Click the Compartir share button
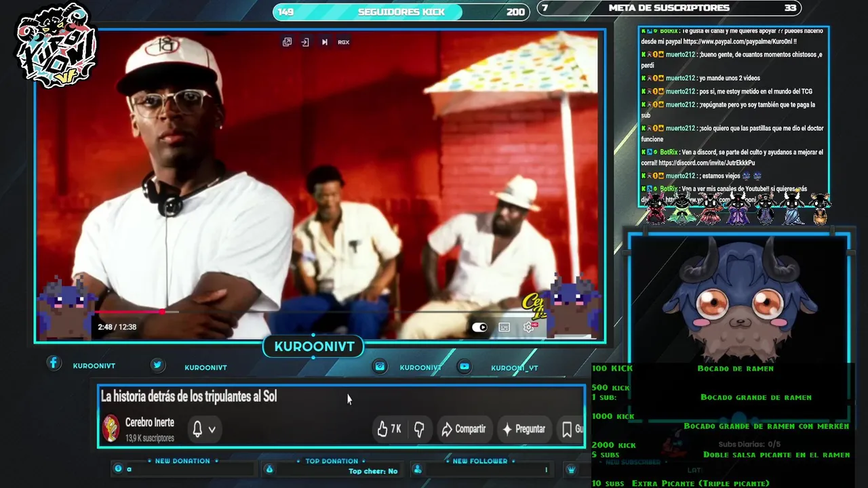Viewport: 868px width, 488px height. (463, 429)
